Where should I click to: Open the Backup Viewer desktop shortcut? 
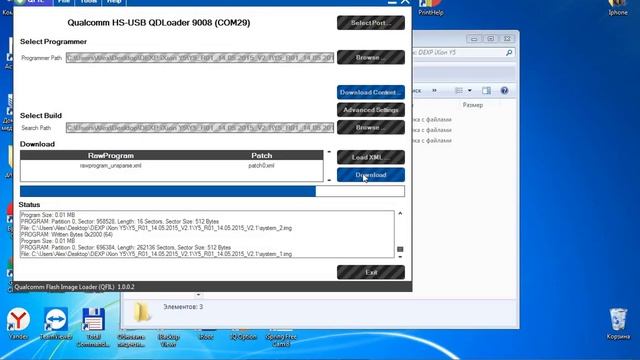(168, 340)
